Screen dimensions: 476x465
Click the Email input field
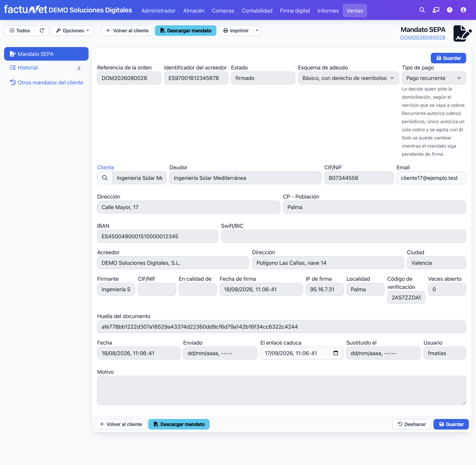[x=431, y=178]
